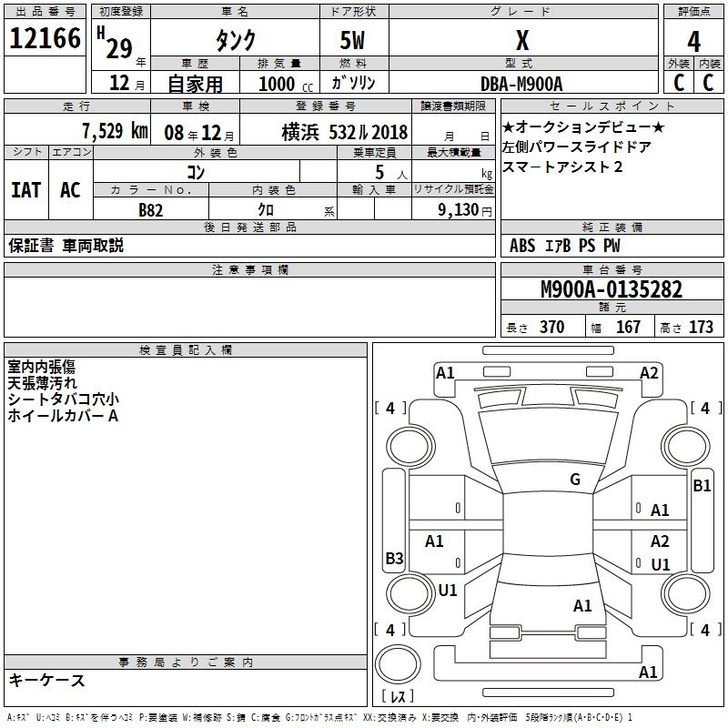Click the width value 167
This screenshot has width=728, height=728.
[x=628, y=327]
